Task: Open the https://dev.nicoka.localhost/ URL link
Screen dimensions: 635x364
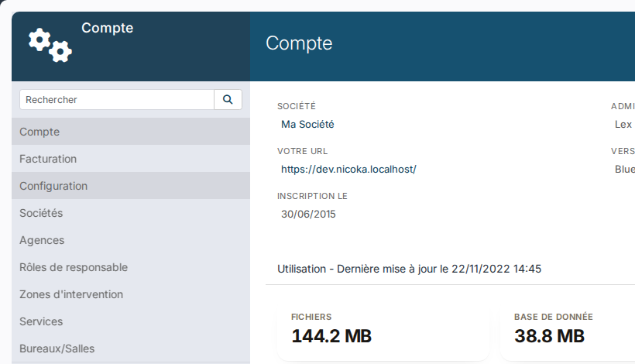Action: coord(348,170)
